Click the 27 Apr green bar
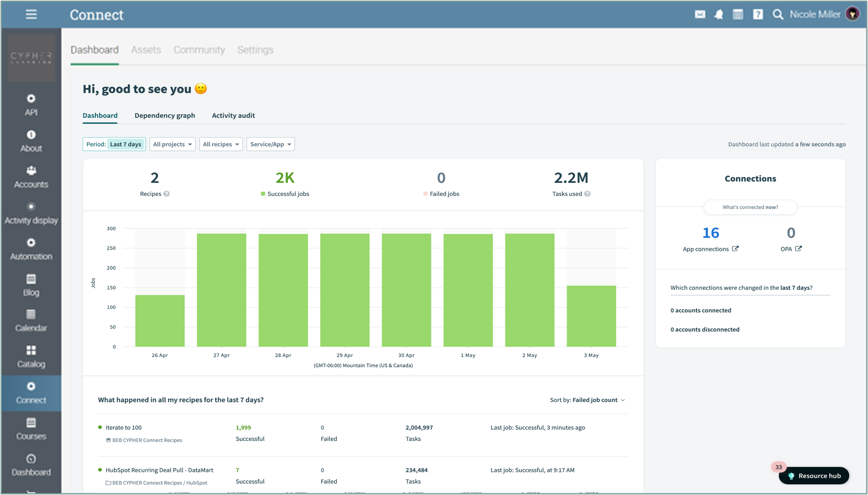The height and width of the screenshot is (495, 868). click(221, 290)
